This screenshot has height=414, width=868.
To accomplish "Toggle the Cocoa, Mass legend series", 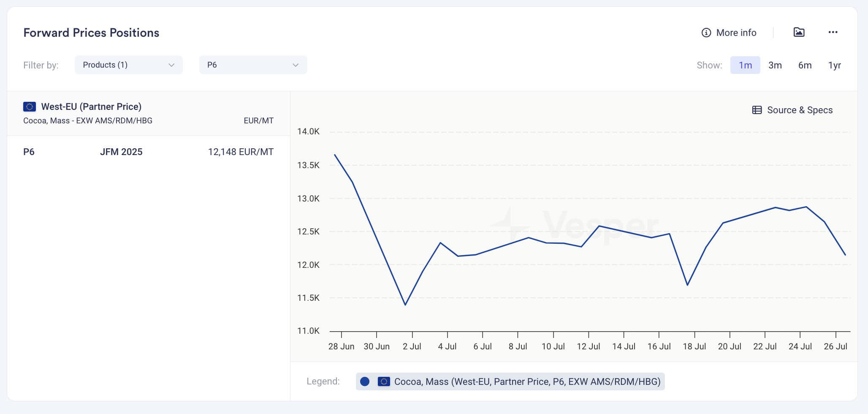I will pos(510,381).
